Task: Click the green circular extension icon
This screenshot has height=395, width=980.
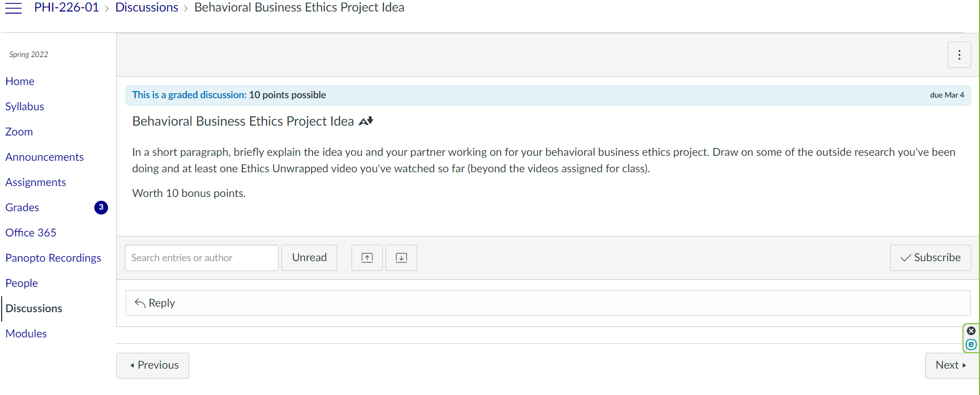Action: click(971, 345)
